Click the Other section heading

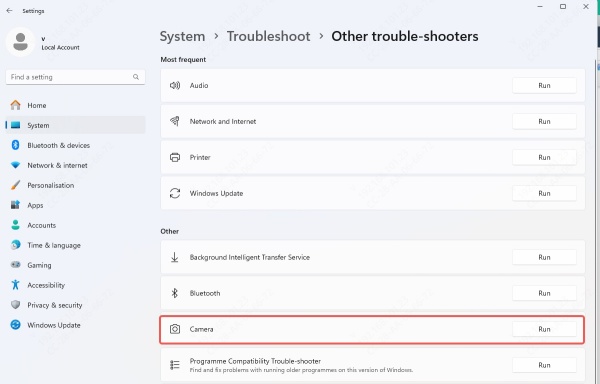pyautogui.click(x=170, y=231)
